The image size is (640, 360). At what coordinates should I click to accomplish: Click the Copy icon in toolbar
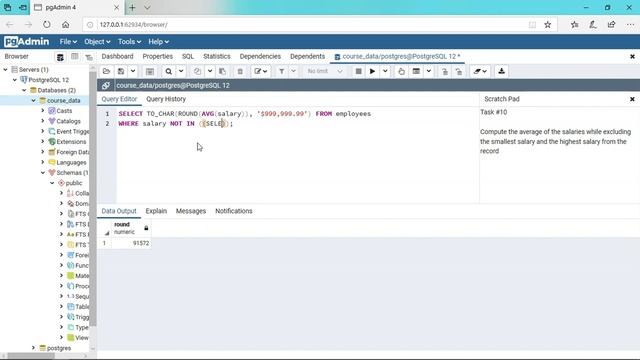click(198, 71)
